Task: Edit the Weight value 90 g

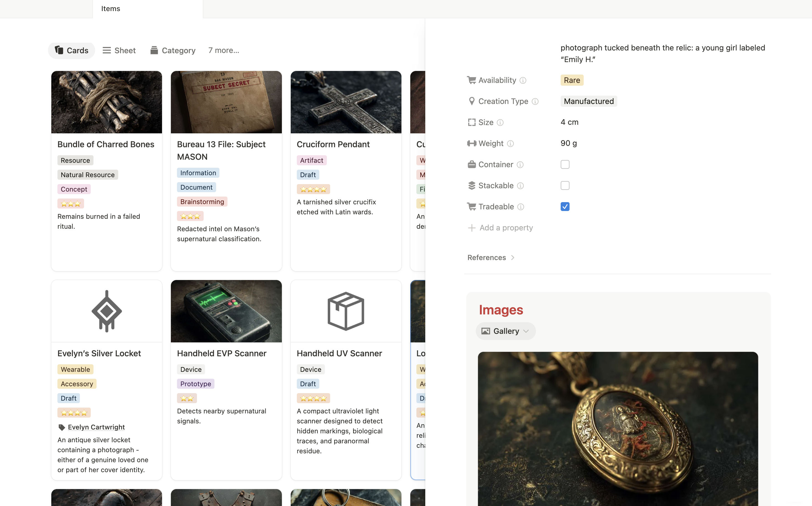Action: click(x=569, y=143)
